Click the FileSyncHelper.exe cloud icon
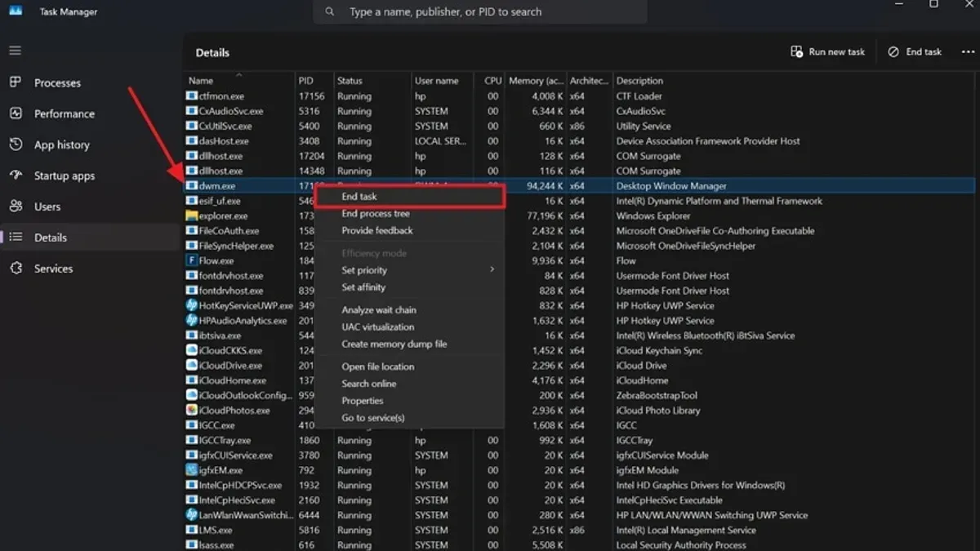The height and width of the screenshot is (551, 980). pyautogui.click(x=192, y=246)
